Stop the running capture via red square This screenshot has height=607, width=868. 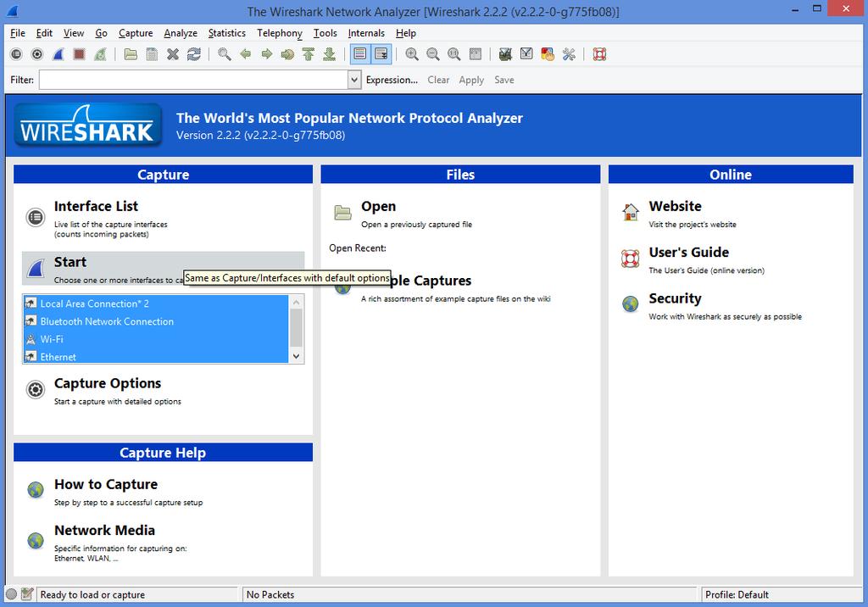pos(79,54)
